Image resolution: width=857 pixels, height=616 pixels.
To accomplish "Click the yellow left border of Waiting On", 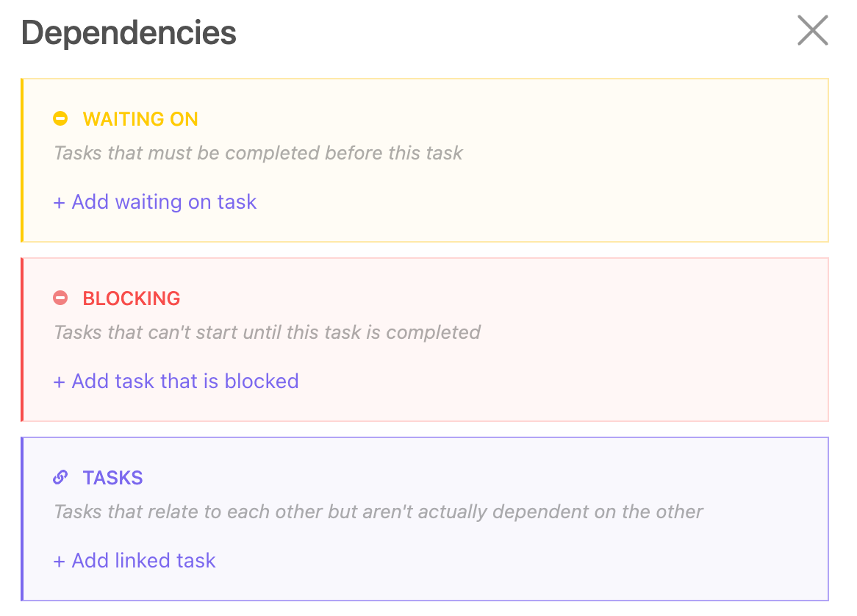I will (x=22, y=160).
